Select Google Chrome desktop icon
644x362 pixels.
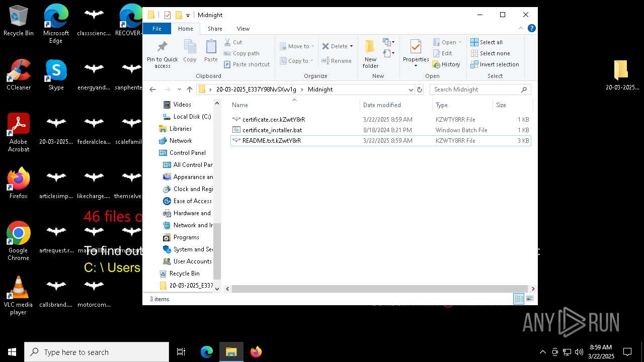pos(19,241)
